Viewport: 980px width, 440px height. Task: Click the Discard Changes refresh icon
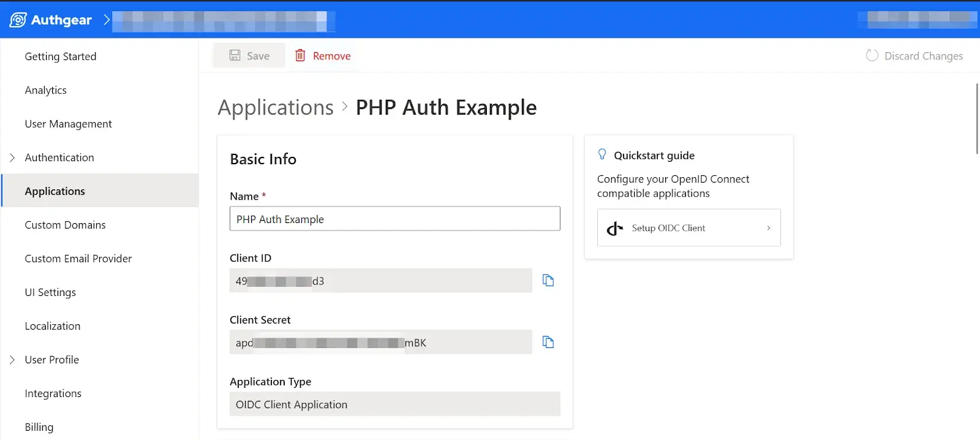[872, 56]
